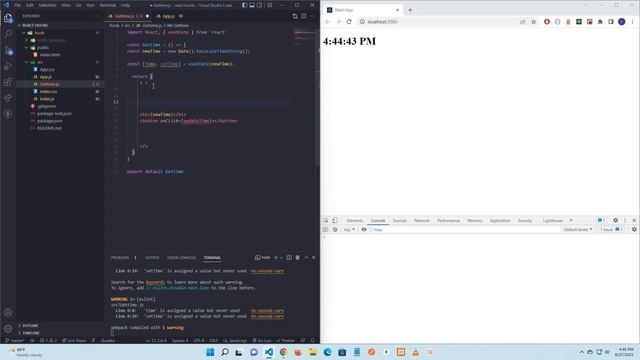The height and width of the screenshot is (360, 640).
Task: Open the Default levels dropdown in console
Action: point(578,230)
